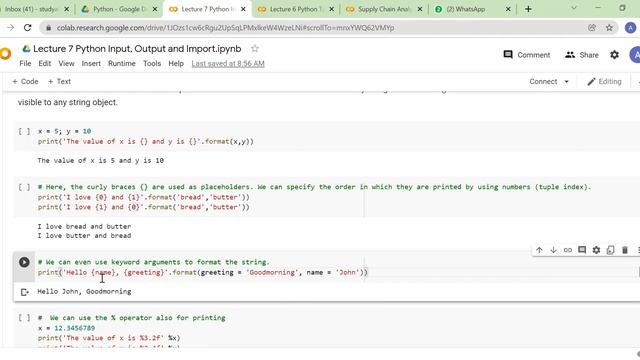Select run bracket of % operator cell
The image size is (640, 360).
click(x=24, y=318)
